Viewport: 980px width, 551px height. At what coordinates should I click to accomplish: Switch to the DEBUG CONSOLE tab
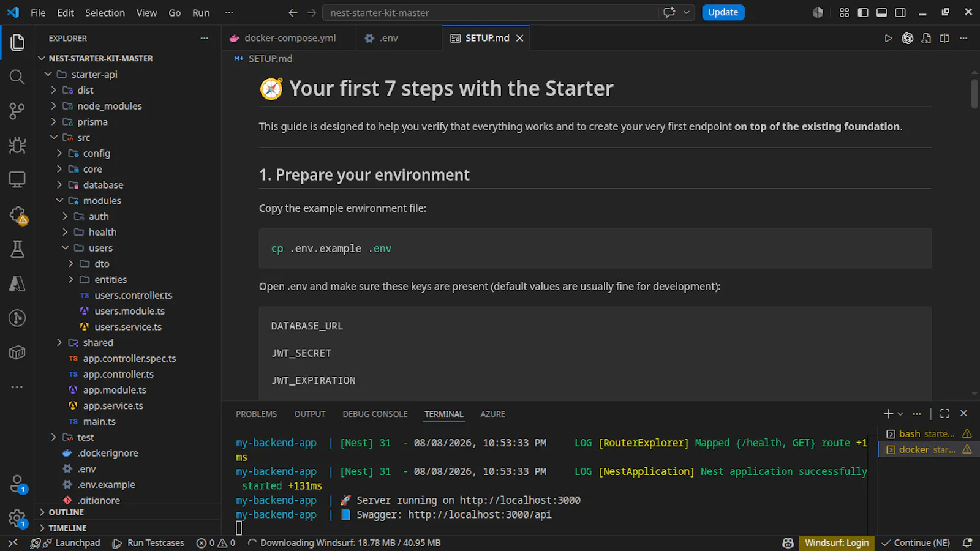[x=375, y=414]
